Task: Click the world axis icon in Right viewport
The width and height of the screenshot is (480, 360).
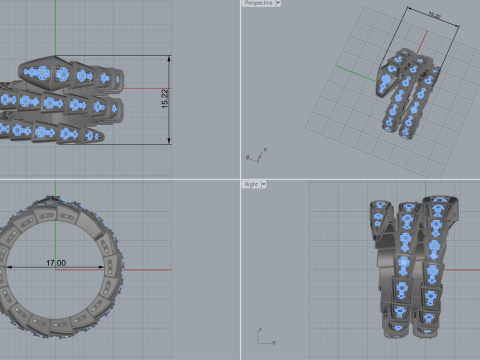Action: click(x=266, y=337)
